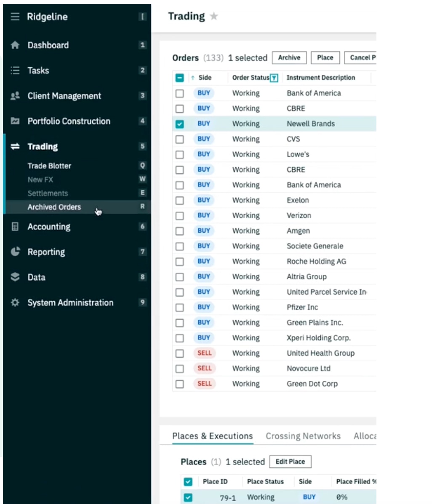The height and width of the screenshot is (504, 432).
Task: Switch to Places & Executions tab
Action: [213, 436]
